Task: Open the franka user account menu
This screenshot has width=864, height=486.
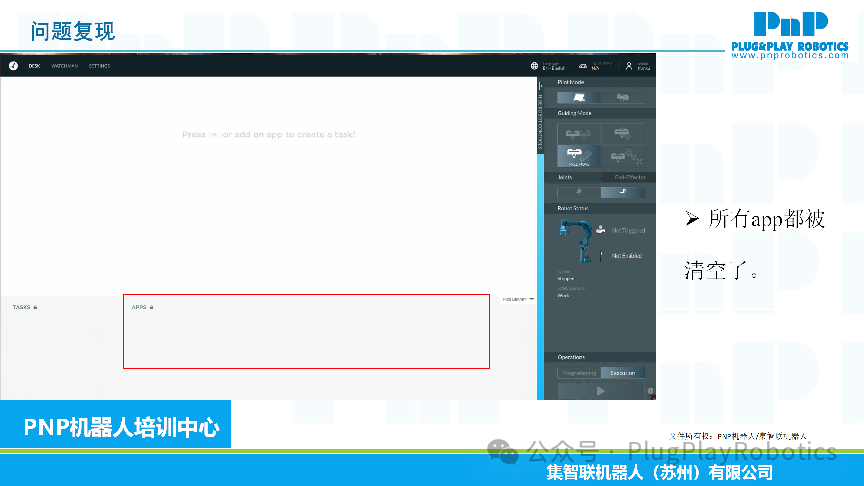Action: tap(638, 66)
